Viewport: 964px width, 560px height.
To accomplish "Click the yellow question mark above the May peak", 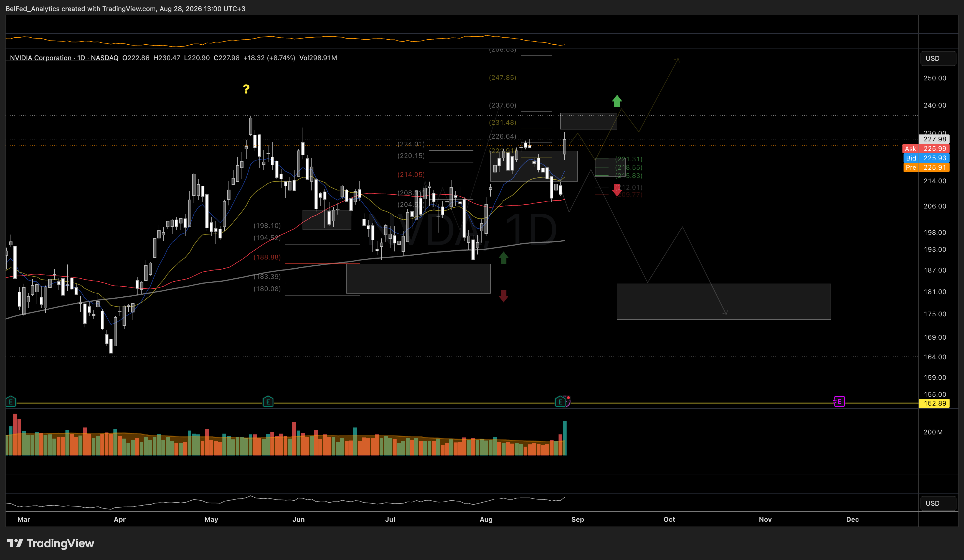I will click(x=246, y=89).
